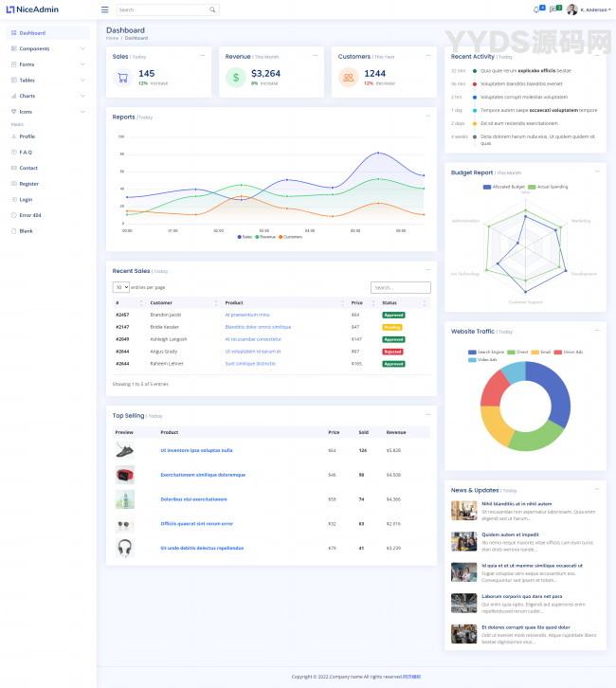The width and height of the screenshot is (616, 688).
Task: Click the people icon in Customers card
Action: [x=348, y=78]
